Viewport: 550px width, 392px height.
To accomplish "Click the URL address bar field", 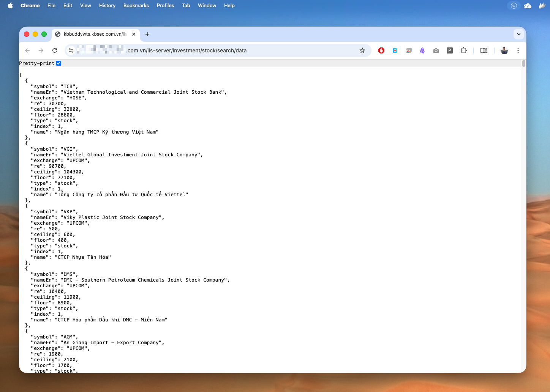I will (228, 50).
